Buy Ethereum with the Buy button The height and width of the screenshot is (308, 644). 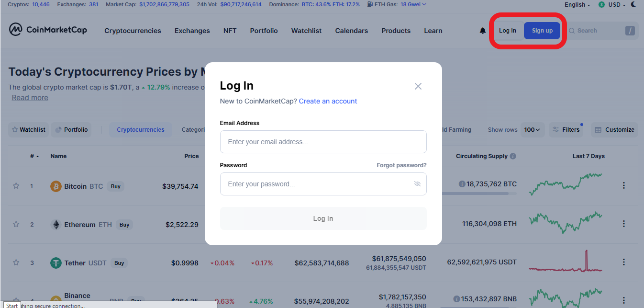[124, 225]
